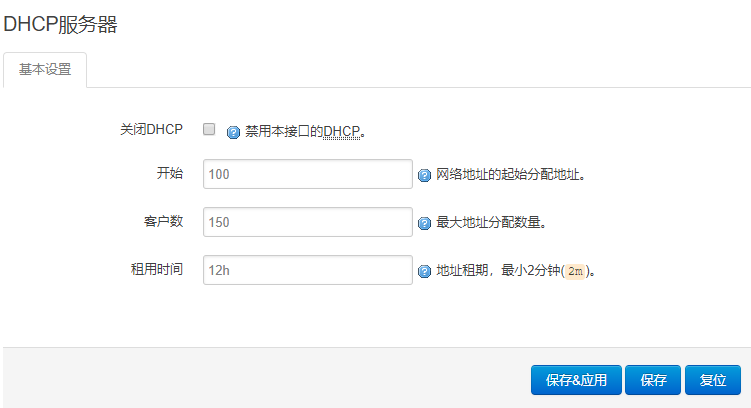Click the 2m code hint
Image resolution: width=751 pixels, height=408 pixels.
click(x=575, y=272)
